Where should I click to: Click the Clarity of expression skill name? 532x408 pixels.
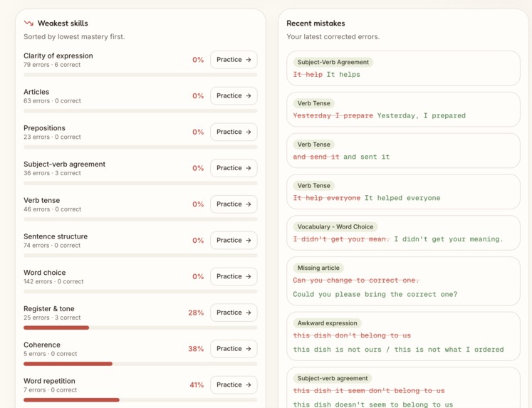(x=58, y=56)
